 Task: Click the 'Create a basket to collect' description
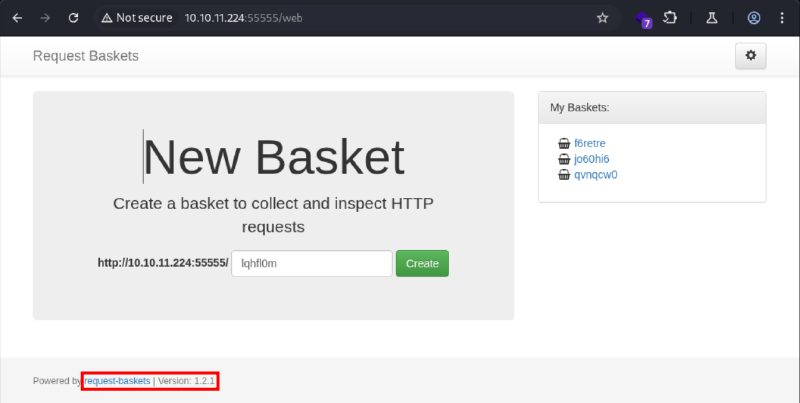[x=273, y=215]
